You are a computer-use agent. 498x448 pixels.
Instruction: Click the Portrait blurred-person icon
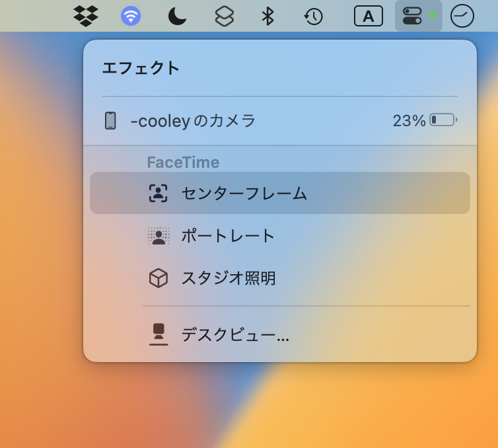coord(159,236)
